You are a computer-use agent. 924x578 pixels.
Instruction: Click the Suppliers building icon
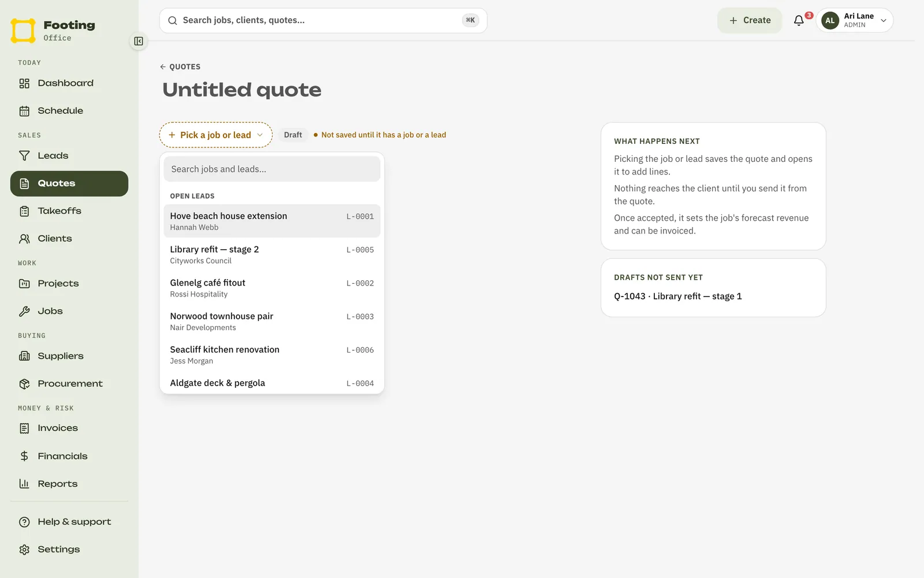coord(24,356)
